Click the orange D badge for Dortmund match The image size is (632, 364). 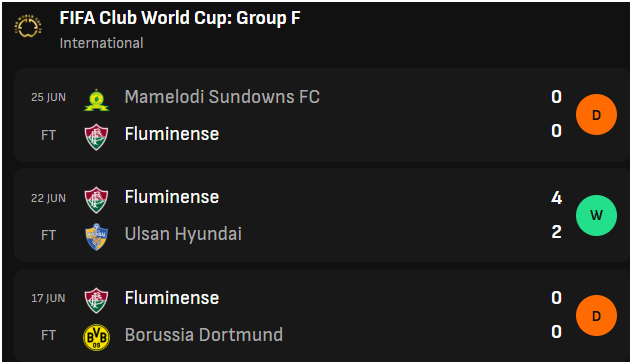click(596, 316)
